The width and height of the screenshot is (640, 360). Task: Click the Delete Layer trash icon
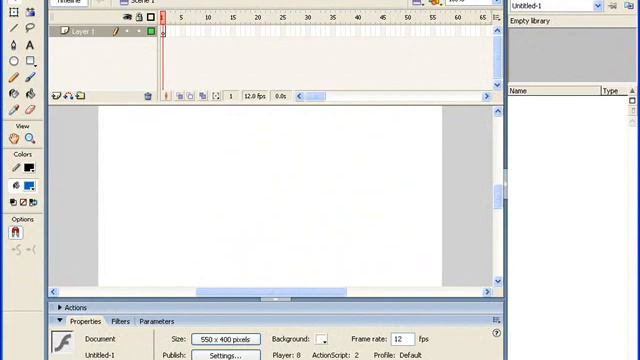(x=148, y=96)
